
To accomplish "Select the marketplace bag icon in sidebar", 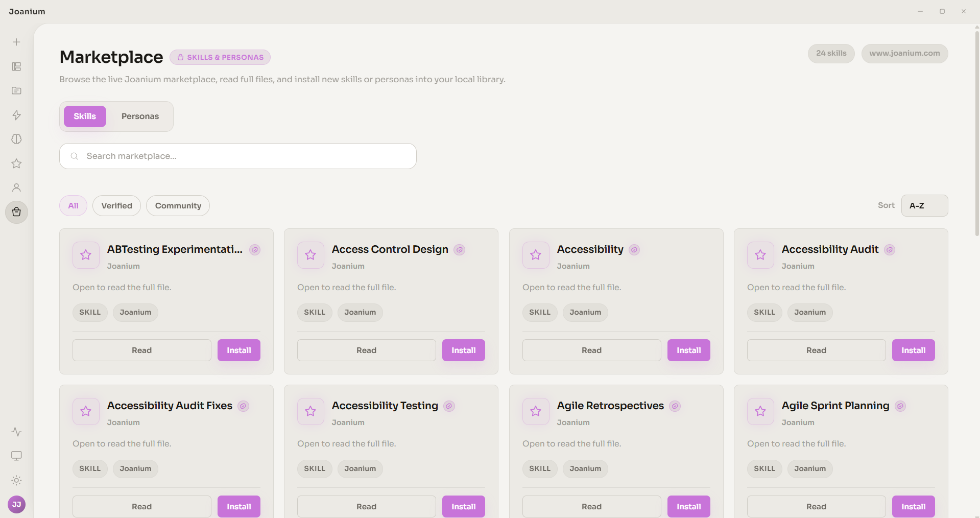I will [16, 212].
